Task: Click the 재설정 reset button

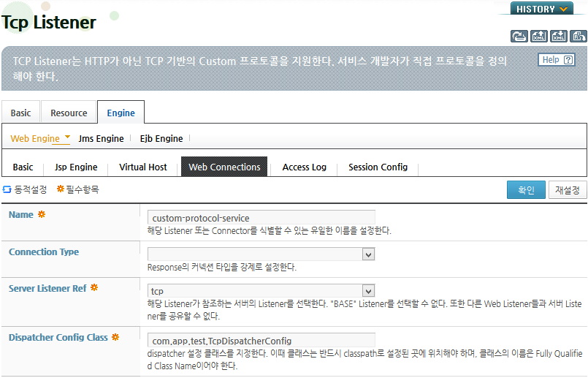Action: tap(568, 189)
